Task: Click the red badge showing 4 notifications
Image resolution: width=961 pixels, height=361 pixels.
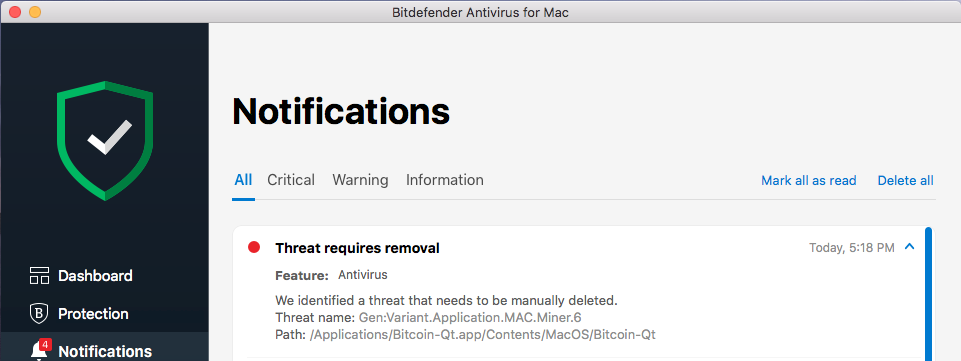Action: click(44, 344)
